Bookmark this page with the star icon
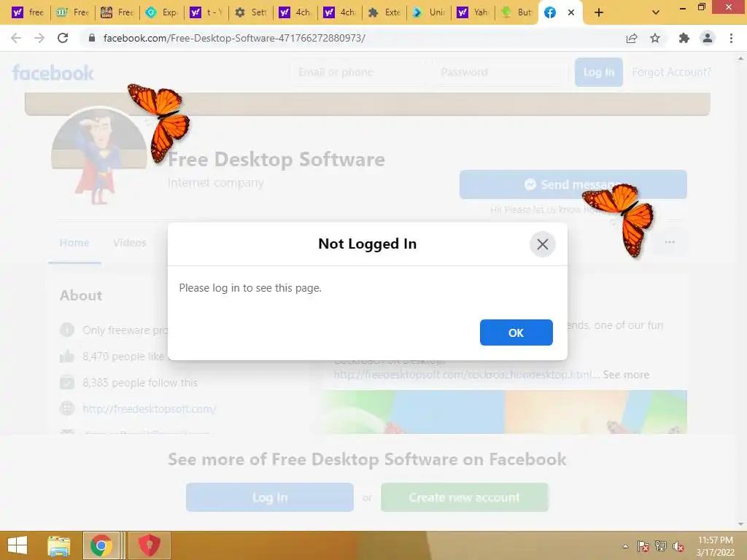747x560 pixels. 655,38
